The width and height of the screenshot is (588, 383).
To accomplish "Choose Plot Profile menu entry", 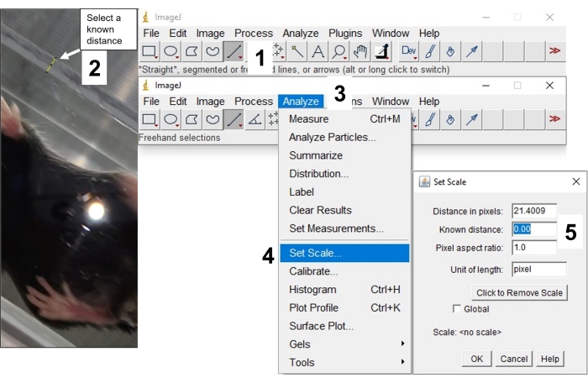I will coord(344,307).
